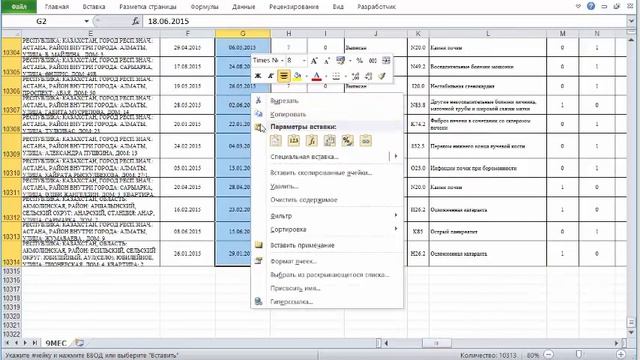Screen dimensions: 640x360
Task: Select the 9МЕС sheet tab
Action: [x=56, y=343]
